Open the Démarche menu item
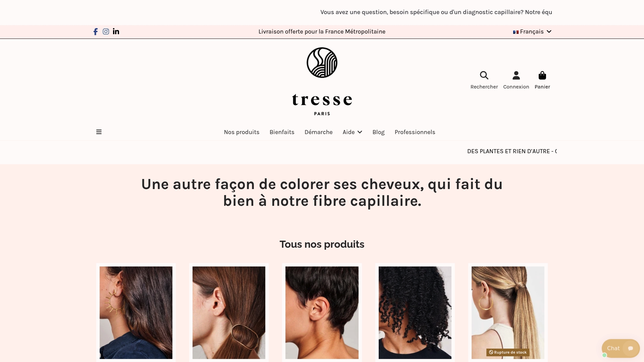644x362 pixels. point(319,132)
